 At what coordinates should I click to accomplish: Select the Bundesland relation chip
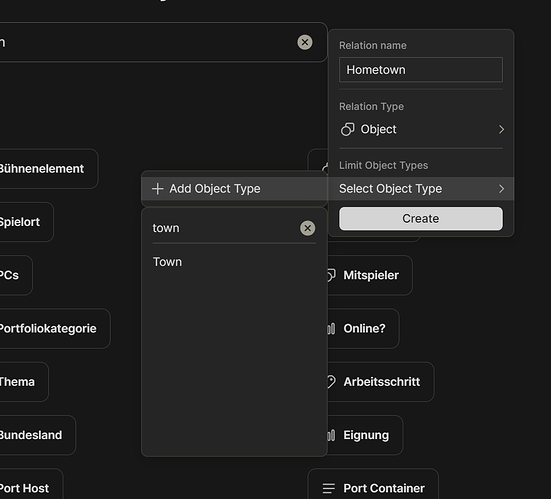(38, 435)
